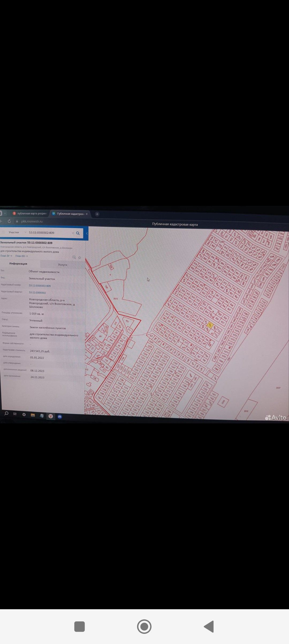Open the План ЗУ link
The image size is (289, 644).
point(6,256)
